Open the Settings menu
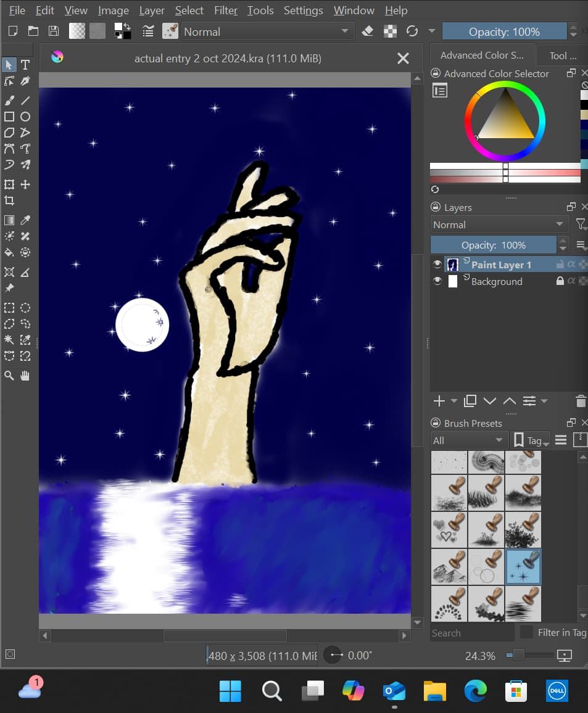588x713 pixels. 304,10
